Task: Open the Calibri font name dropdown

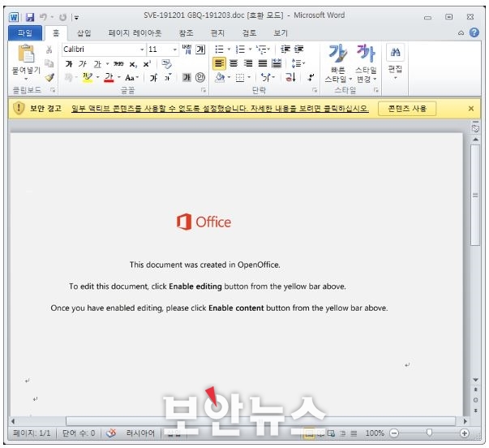Action: [x=142, y=50]
